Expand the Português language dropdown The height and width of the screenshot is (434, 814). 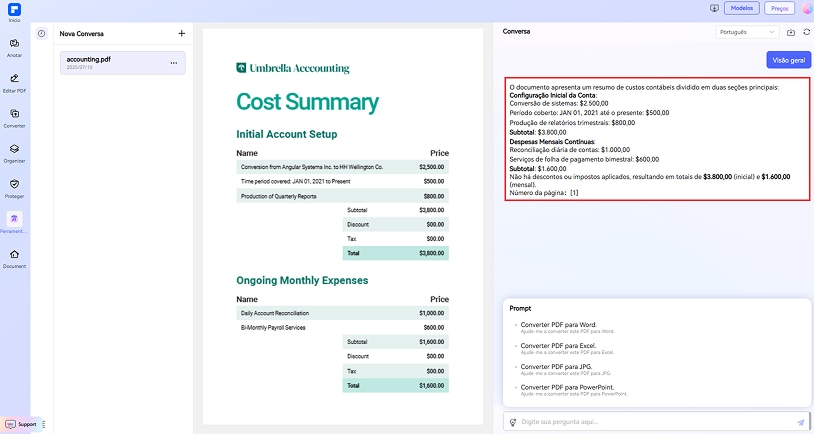747,32
